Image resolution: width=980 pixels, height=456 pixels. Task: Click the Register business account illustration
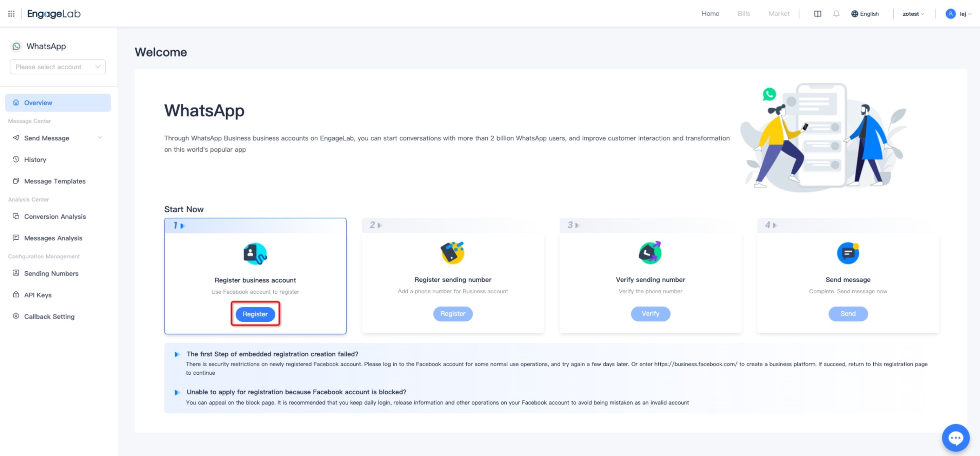[255, 254]
